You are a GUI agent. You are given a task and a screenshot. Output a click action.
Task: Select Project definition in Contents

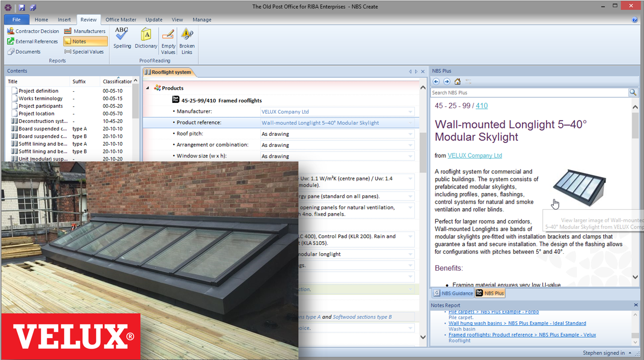[x=39, y=91]
